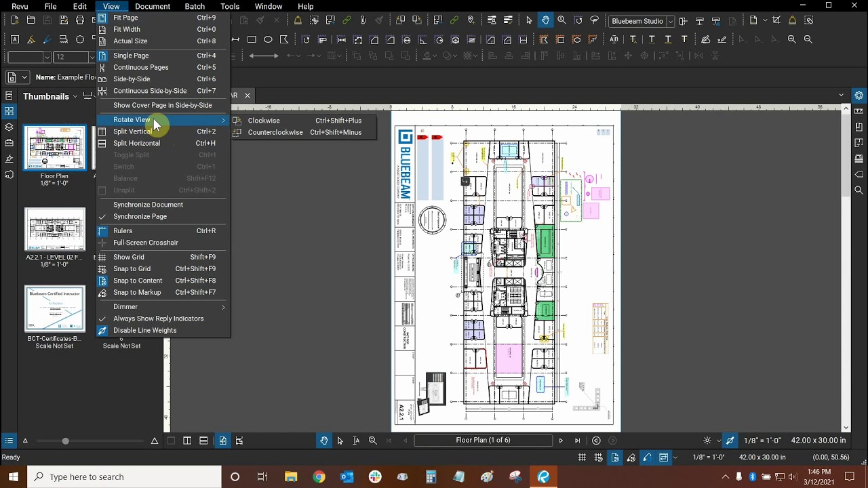The height and width of the screenshot is (488, 868).
Task: Click the Attach paperclip icon in toolbar
Action: pyautogui.click(x=363, y=20)
